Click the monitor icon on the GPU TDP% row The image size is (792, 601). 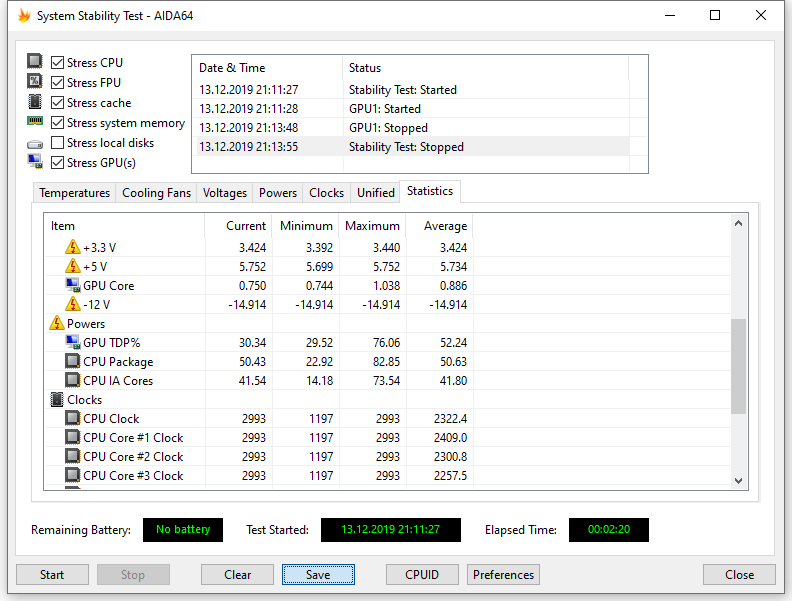(x=73, y=342)
